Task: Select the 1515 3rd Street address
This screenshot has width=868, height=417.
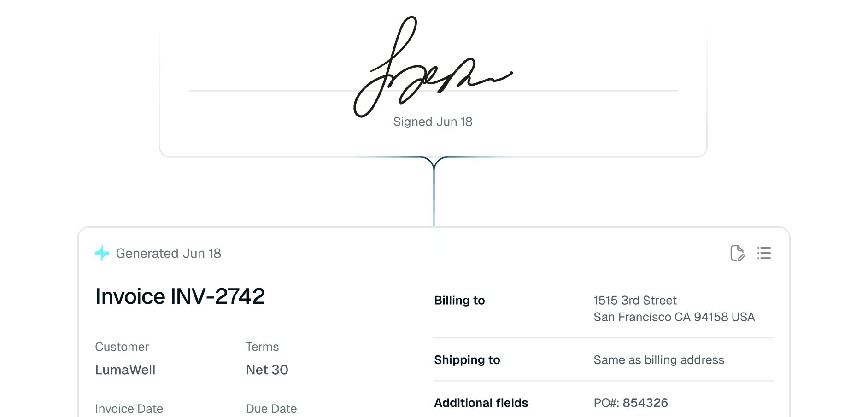Action: tap(635, 301)
